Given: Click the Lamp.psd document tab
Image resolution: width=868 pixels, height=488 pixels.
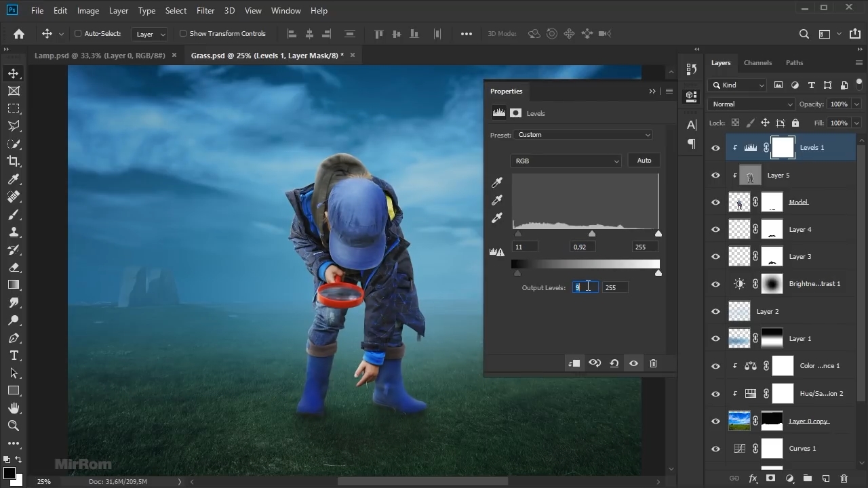Looking at the screenshot, I should coord(100,56).
